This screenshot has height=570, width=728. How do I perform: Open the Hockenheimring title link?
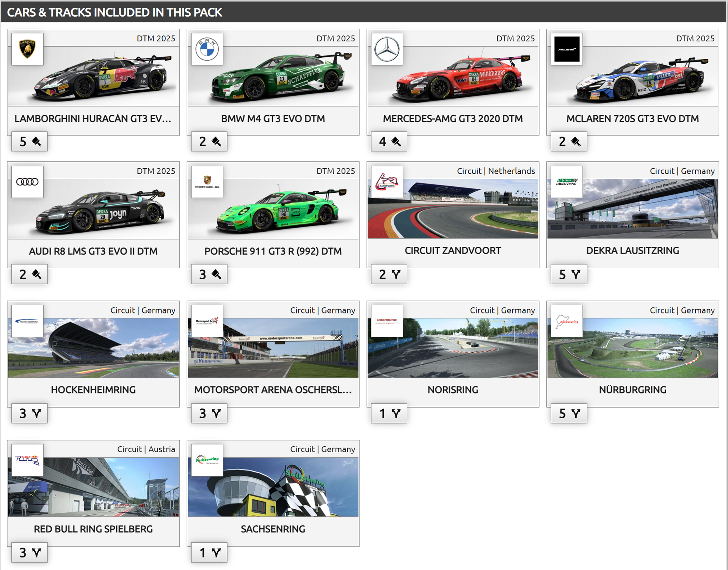[x=93, y=390]
